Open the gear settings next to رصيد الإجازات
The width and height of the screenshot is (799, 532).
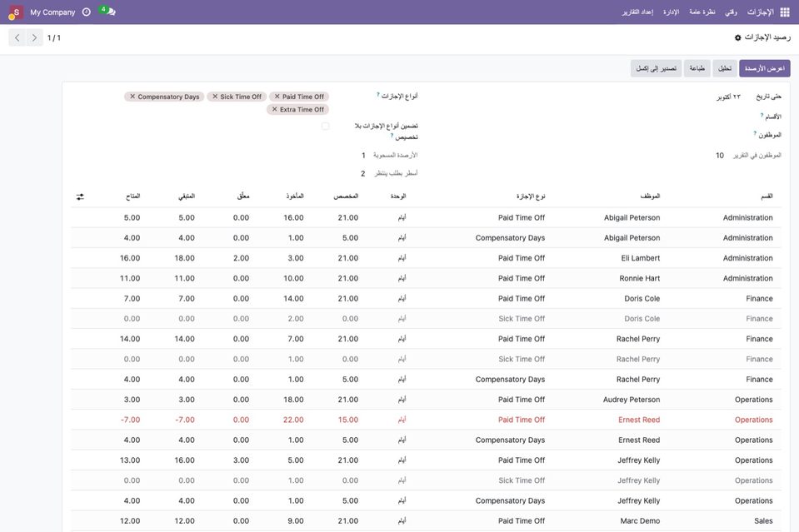tap(737, 37)
